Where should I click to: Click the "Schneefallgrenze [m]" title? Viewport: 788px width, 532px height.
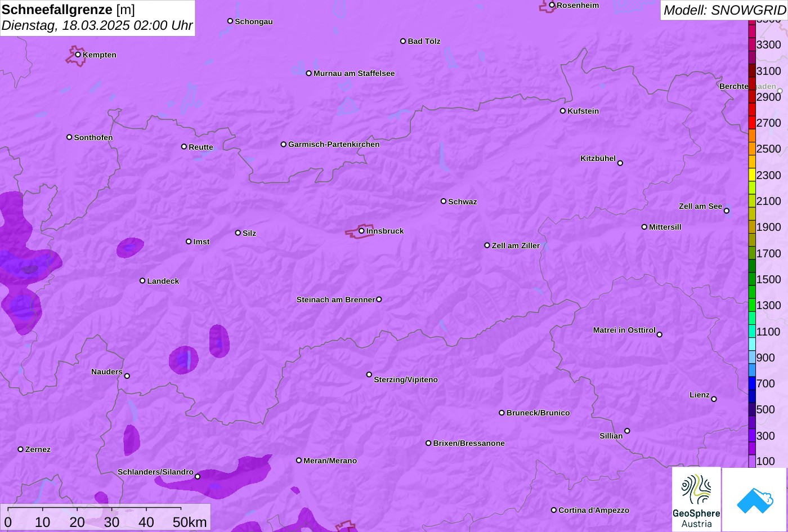click(69, 10)
